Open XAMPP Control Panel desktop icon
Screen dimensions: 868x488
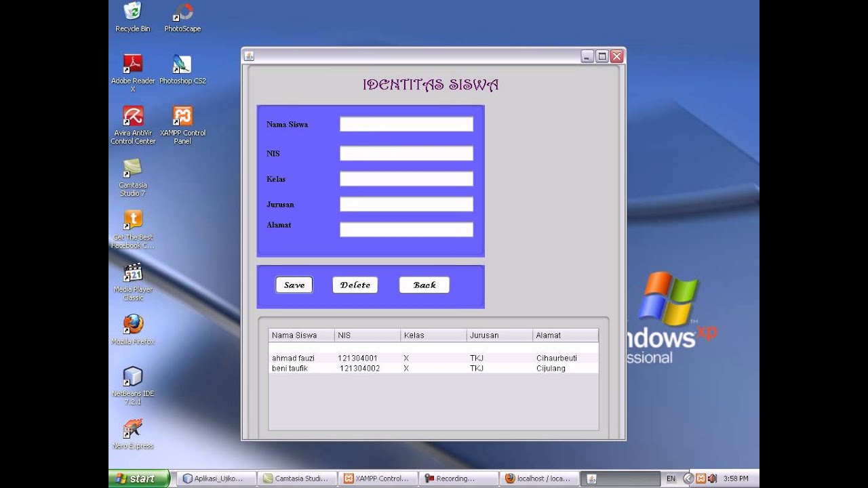(x=182, y=125)
